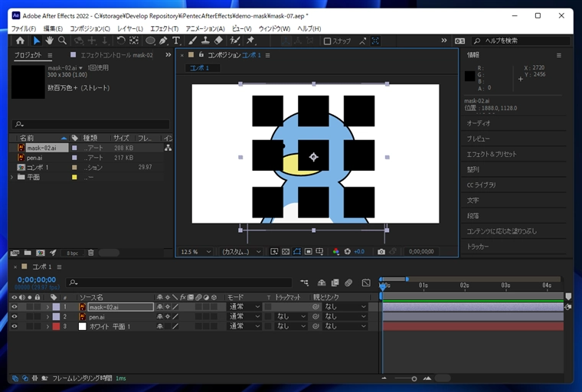Click the red label swatch of layer 3
582x392 pixels.
pyautogui.click(x=55, y=326)
